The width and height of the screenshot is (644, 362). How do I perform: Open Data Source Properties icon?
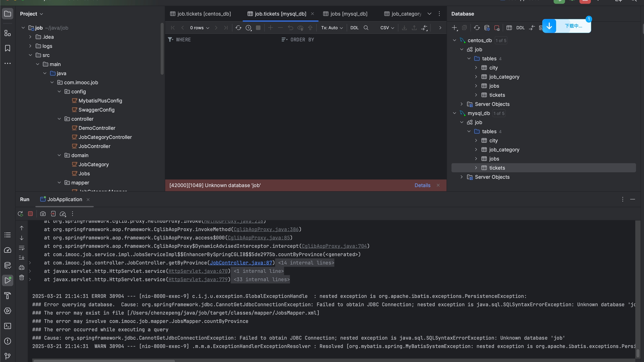click(x=487, y=28)
